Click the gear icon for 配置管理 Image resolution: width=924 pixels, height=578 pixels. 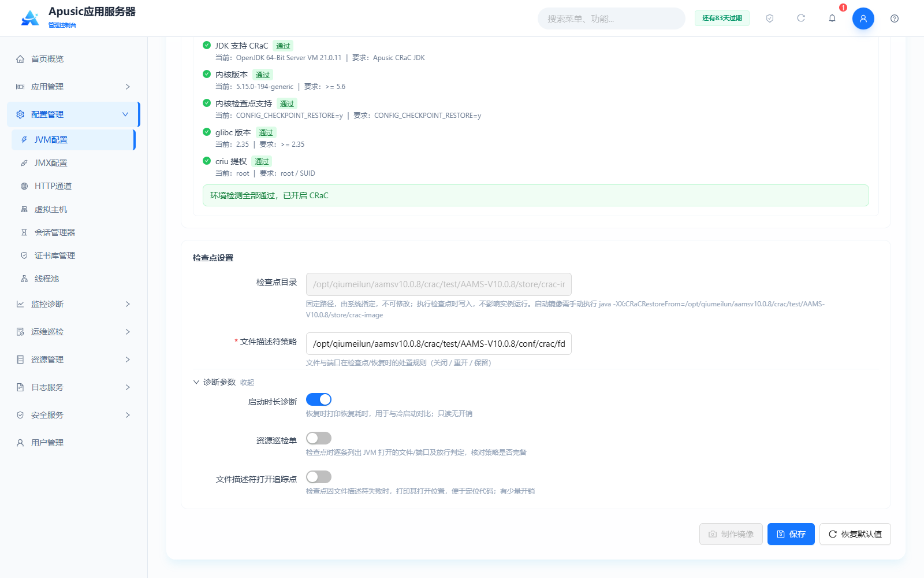pyautogui.click(x=20, y=114)
